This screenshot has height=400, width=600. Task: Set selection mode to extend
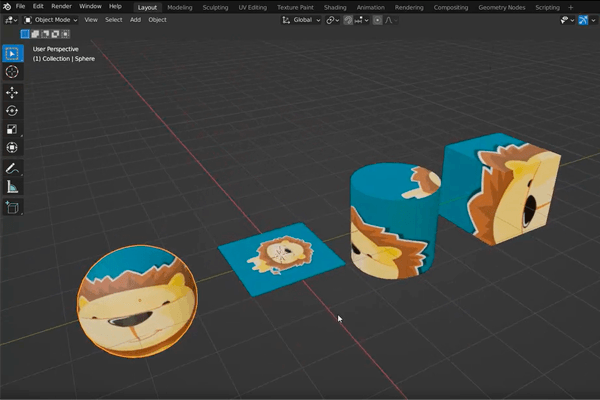click(x=35, y=34)
